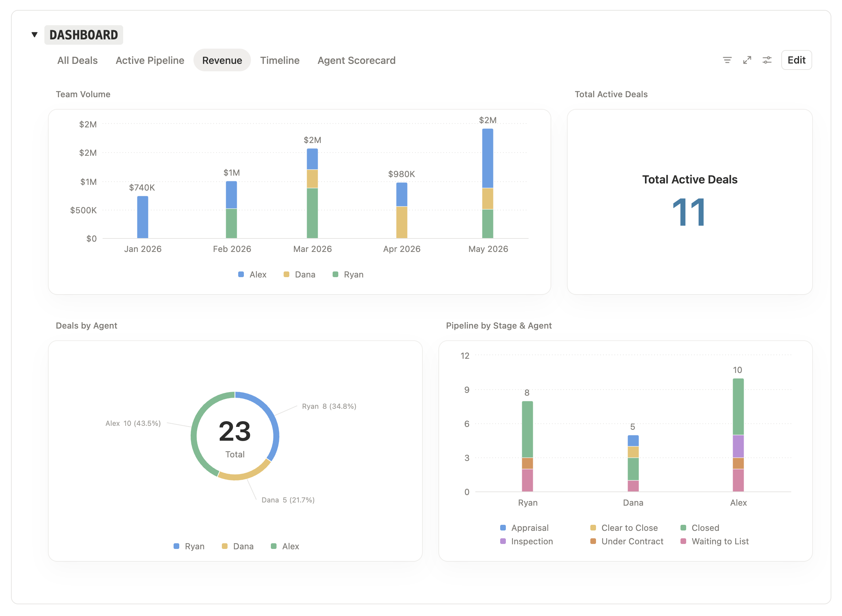Click the Dana axis label in pipeline chart
This screenshot has width=842, height=616.
pyautogui.click(x=633, y=503)
